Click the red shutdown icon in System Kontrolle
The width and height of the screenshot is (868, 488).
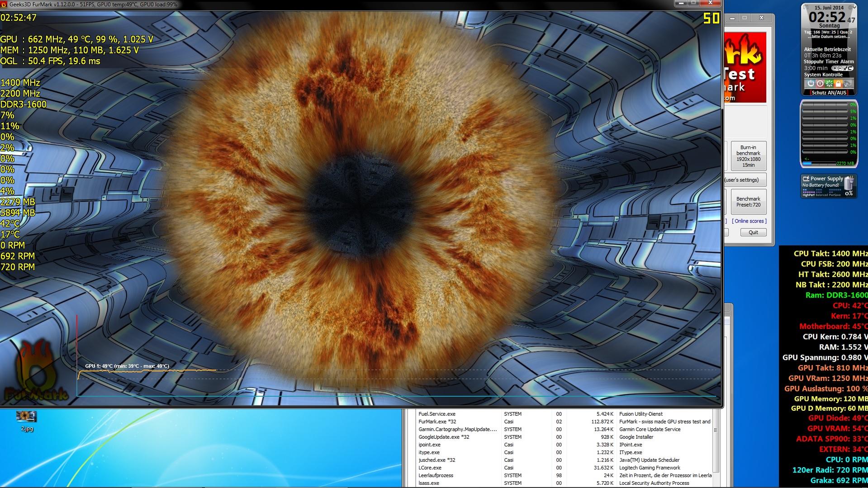820,84
